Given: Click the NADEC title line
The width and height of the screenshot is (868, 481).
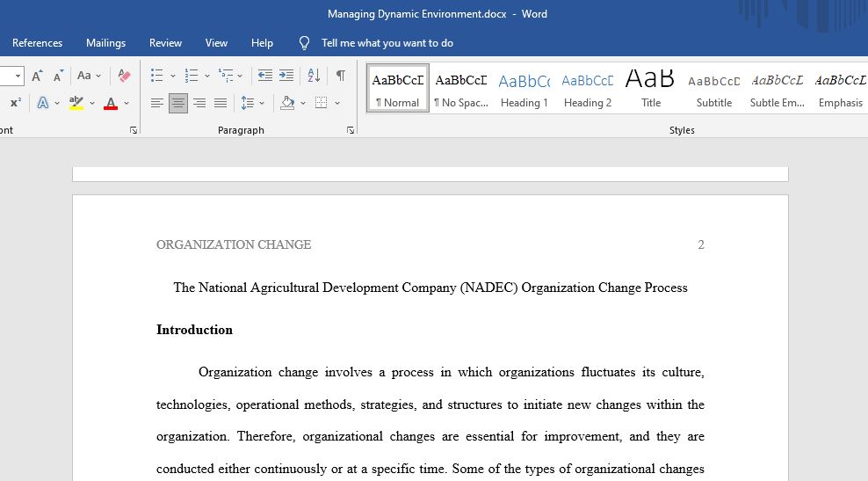Looking at the screenshot, I should pos(430,288).
